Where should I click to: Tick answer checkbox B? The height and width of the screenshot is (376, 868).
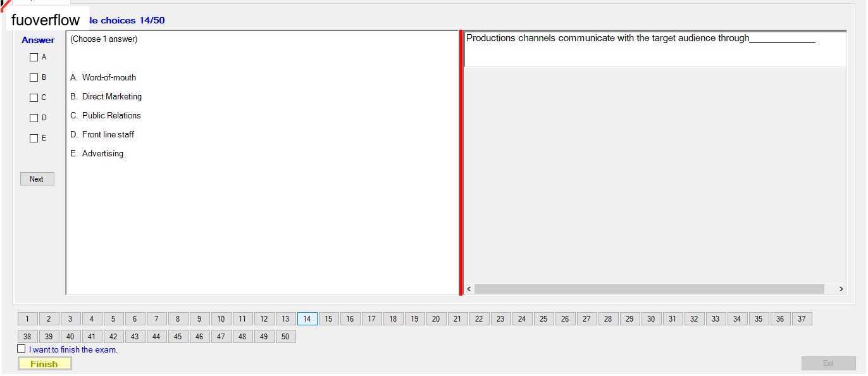[34, 77]
